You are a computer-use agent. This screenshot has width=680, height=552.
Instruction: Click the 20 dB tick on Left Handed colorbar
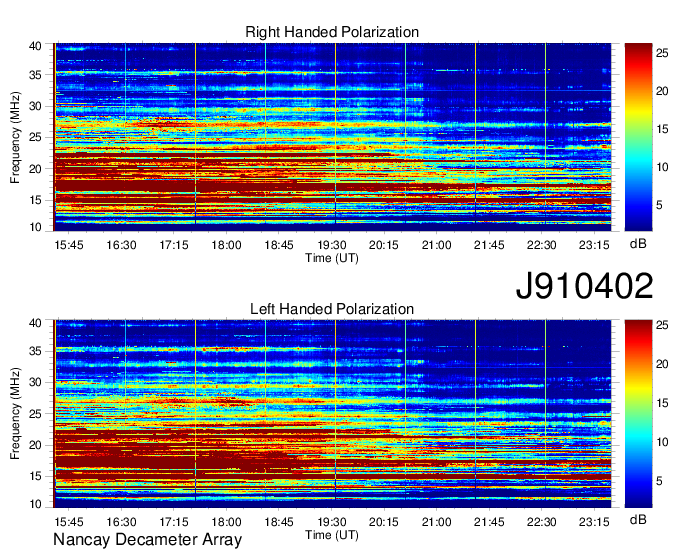(662, 364)
